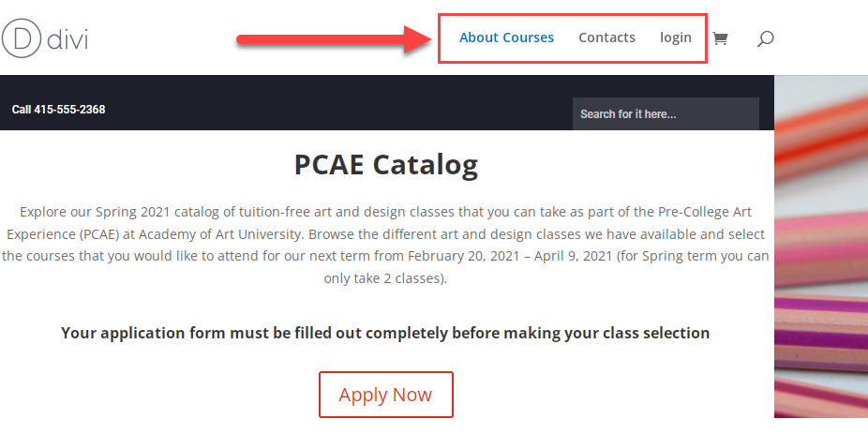Open the shopping cart icon
Viewport: 868px width, 434px height.
pos(720,38)
